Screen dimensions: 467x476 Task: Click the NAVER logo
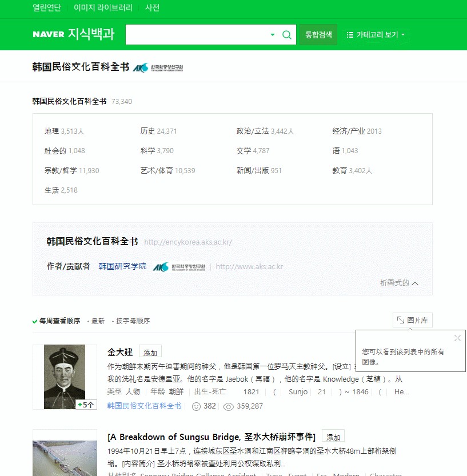click(48, 34)
